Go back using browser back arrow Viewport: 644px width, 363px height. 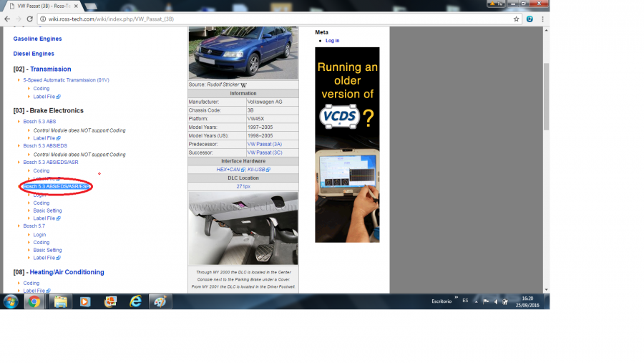(7, 19)
